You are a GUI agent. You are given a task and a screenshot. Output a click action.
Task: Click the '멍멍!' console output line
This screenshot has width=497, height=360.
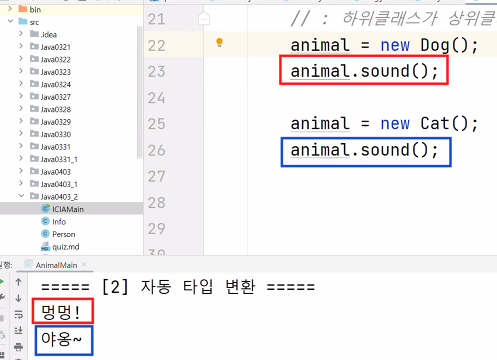tap(61, 312)
